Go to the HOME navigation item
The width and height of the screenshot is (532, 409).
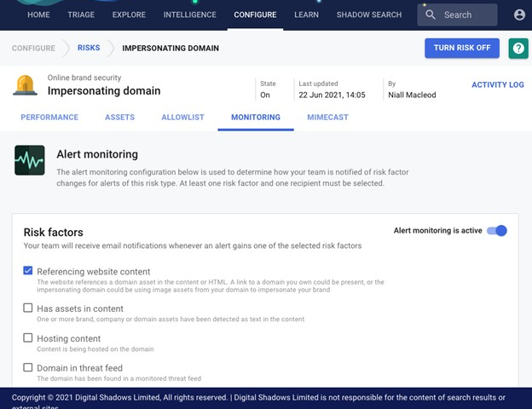(38, 14)
